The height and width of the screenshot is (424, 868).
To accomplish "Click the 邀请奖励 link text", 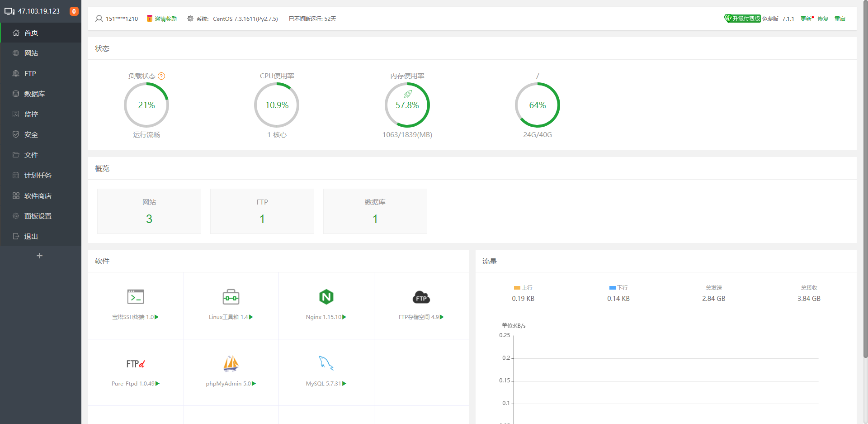I will (166, 19).
